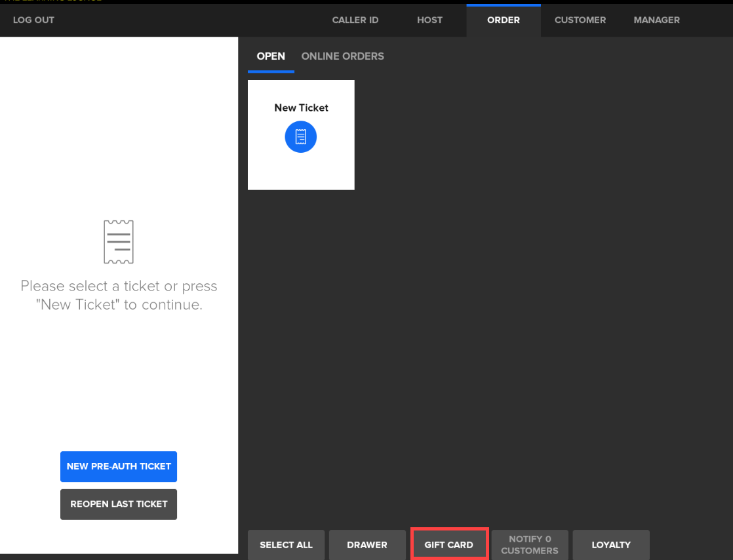
Task: Click the 'Please select a ticket' message
Action: coord(119,295)
